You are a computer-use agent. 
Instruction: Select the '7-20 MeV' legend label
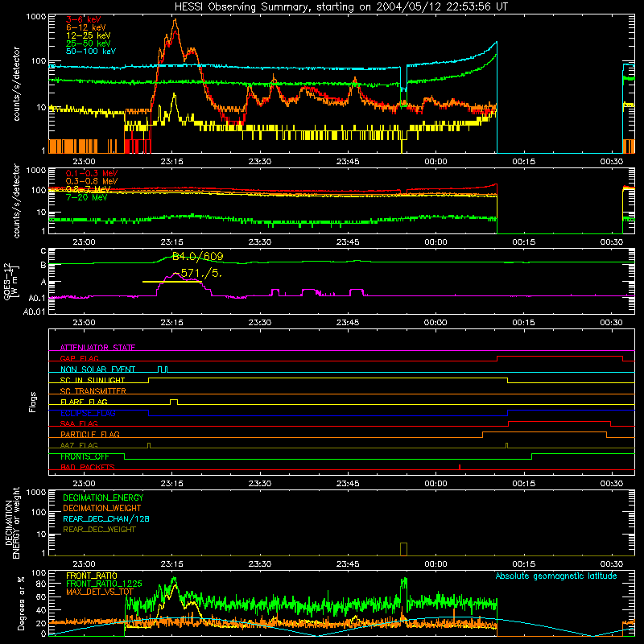[87, 197]
